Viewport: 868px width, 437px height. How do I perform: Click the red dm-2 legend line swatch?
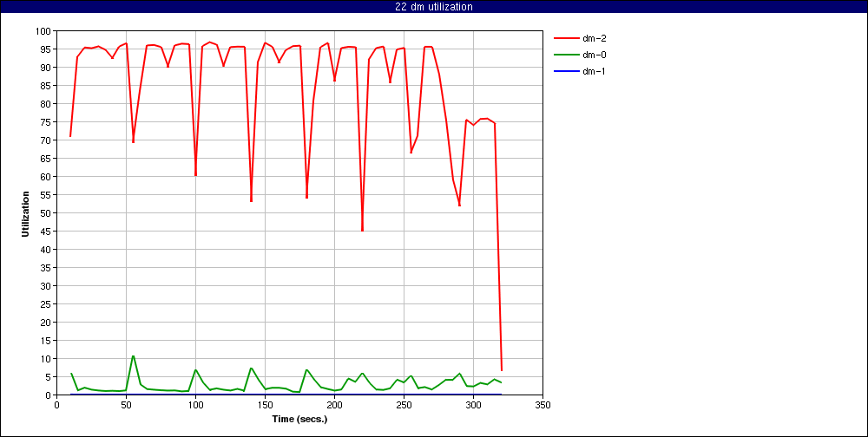[565, 38]
